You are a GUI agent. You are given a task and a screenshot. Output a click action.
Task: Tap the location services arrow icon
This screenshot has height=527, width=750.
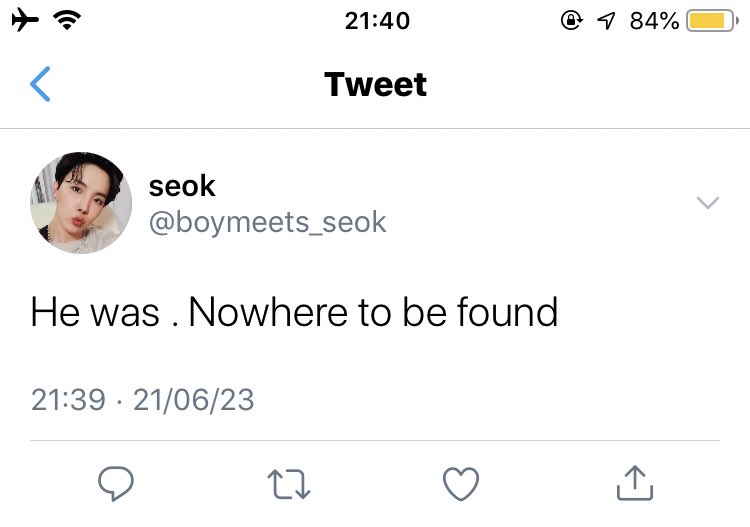click(x=606, y=21)
